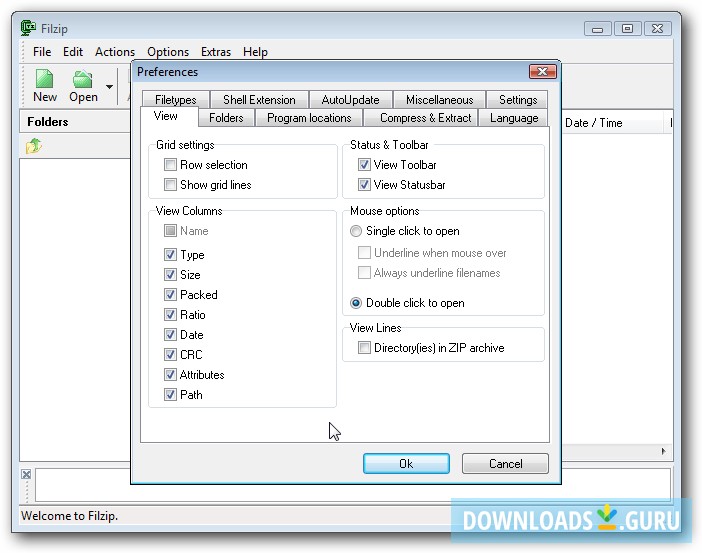Click the folder-up icon in Folders pane
702x553 pixels.
click(34, 146)
